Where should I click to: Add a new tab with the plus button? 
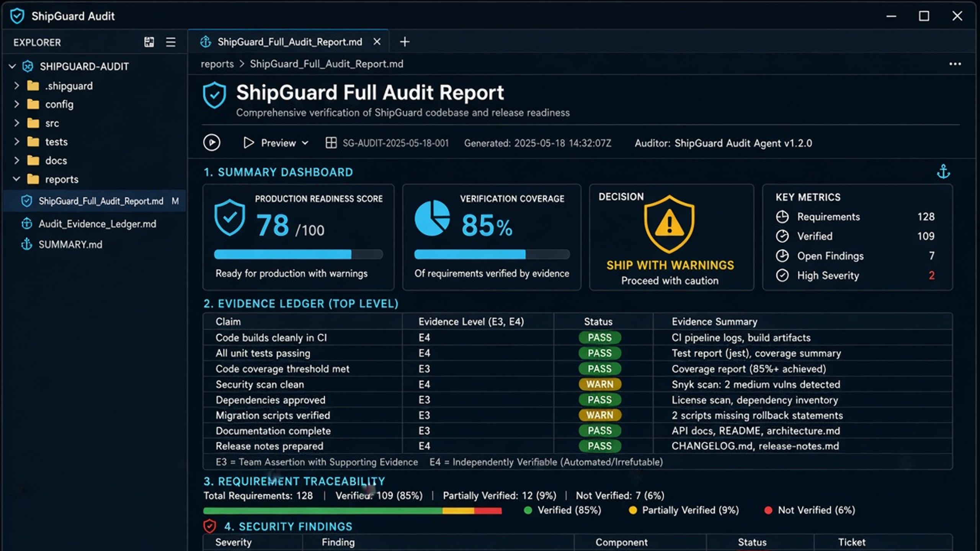pyautogui.click(x=405, y=42)
